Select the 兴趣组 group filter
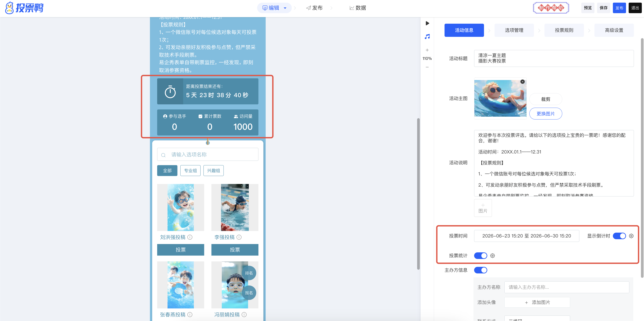 click(x=213, y=171)
